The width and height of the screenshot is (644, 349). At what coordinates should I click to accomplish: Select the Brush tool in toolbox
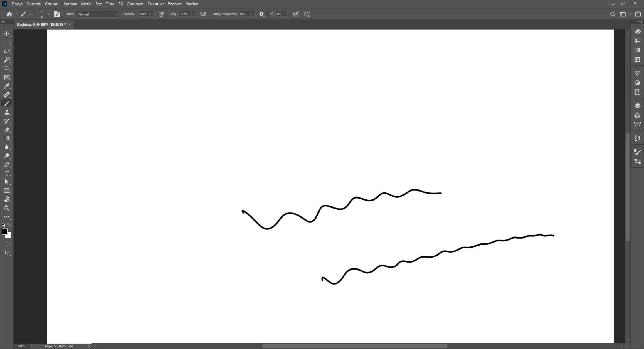pos(7,104)
